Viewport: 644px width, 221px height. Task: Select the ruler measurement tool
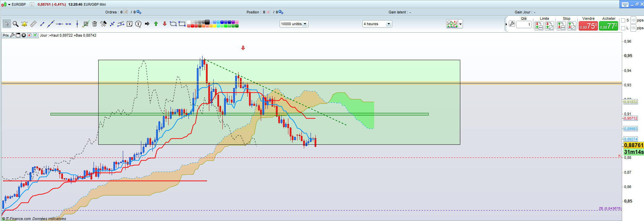click(33, 24)
